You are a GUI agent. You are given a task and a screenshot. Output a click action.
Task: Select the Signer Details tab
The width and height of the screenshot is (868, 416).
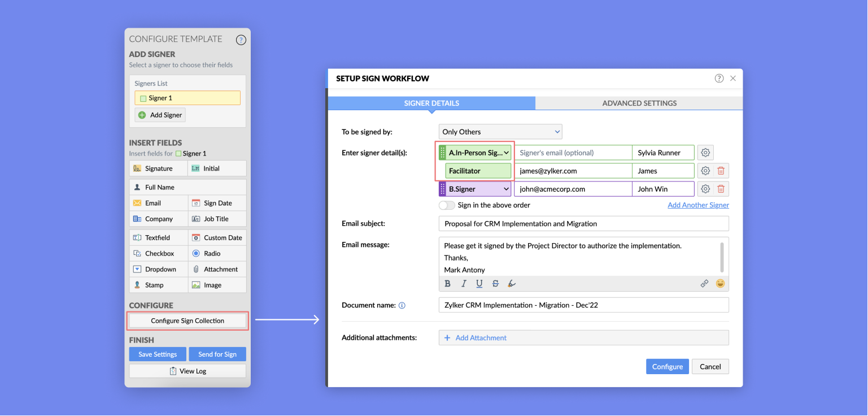coord(431,103)
